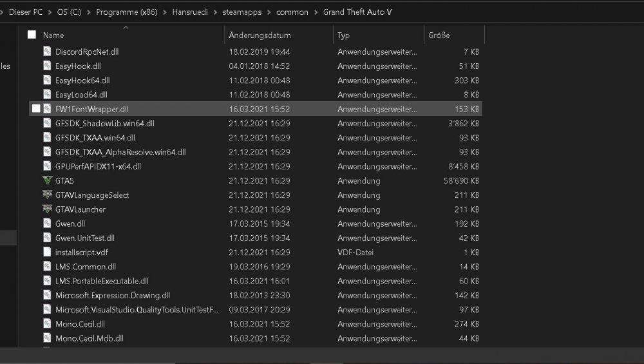Sort files by Größe column
This screenshot has width=644, height=364.
[439, 35]
